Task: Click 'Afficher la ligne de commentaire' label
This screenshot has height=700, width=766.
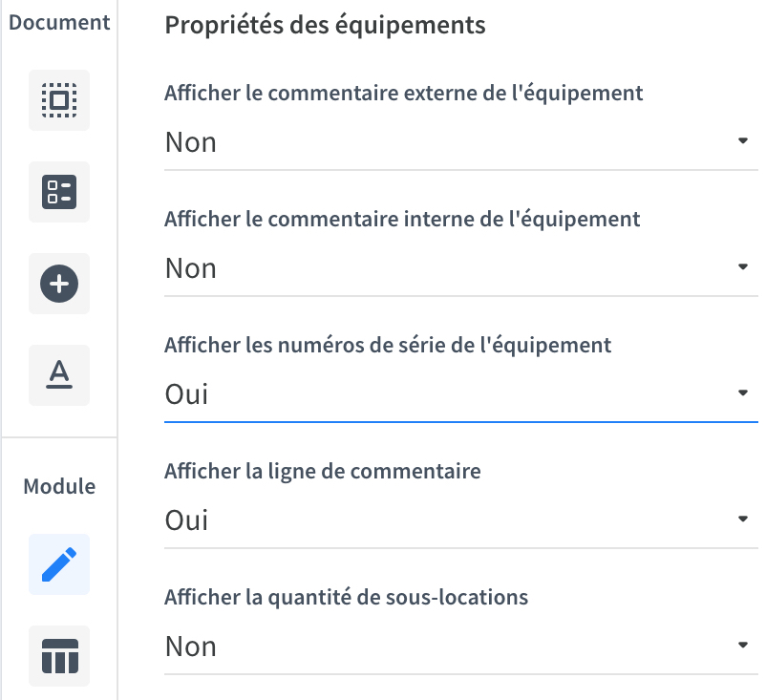Action: tap(323, 472)
